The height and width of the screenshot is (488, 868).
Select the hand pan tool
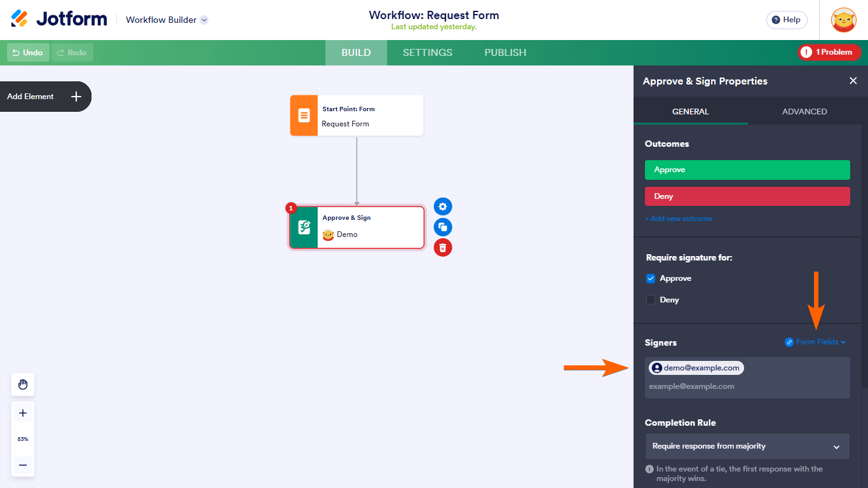pyautogui.click(x=23, y=384)
